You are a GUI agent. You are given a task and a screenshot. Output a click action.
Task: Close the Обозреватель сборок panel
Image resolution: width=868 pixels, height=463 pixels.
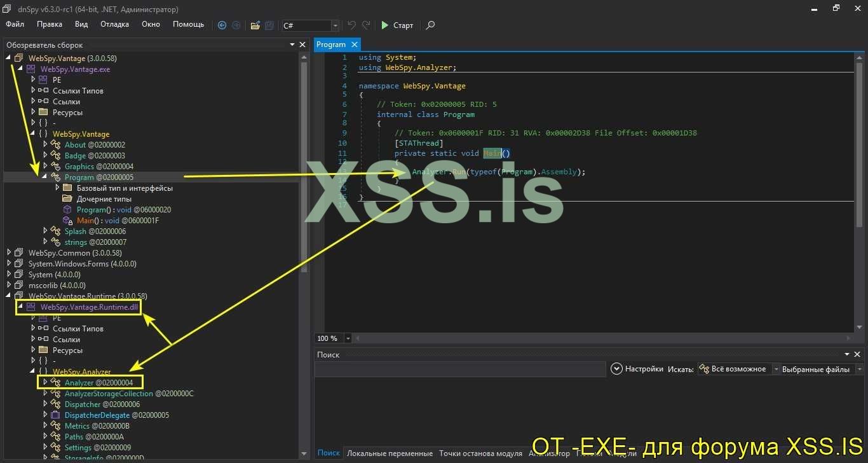click(302, 45)
